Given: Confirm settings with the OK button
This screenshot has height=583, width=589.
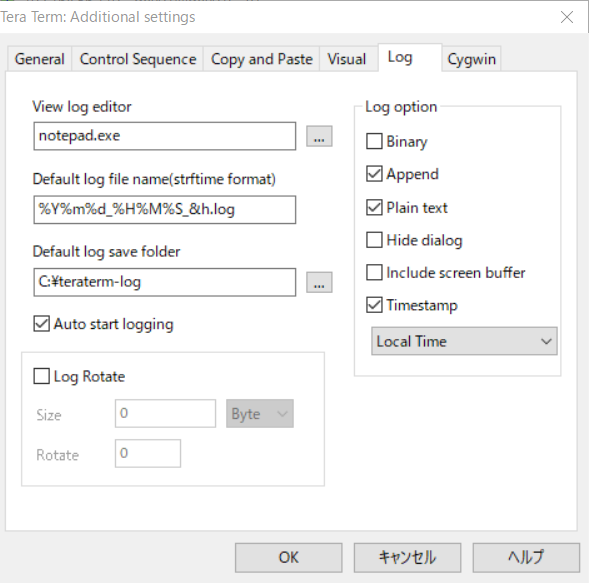Looking at the screenshot, I should (288, 557).
